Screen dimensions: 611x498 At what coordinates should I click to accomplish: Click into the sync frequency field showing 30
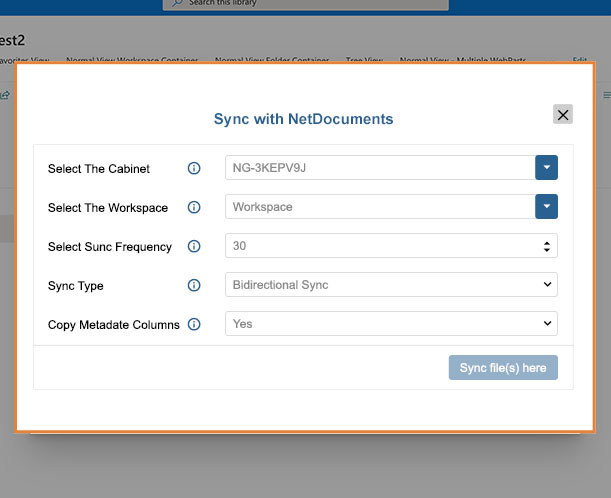[x=391, y=245]
